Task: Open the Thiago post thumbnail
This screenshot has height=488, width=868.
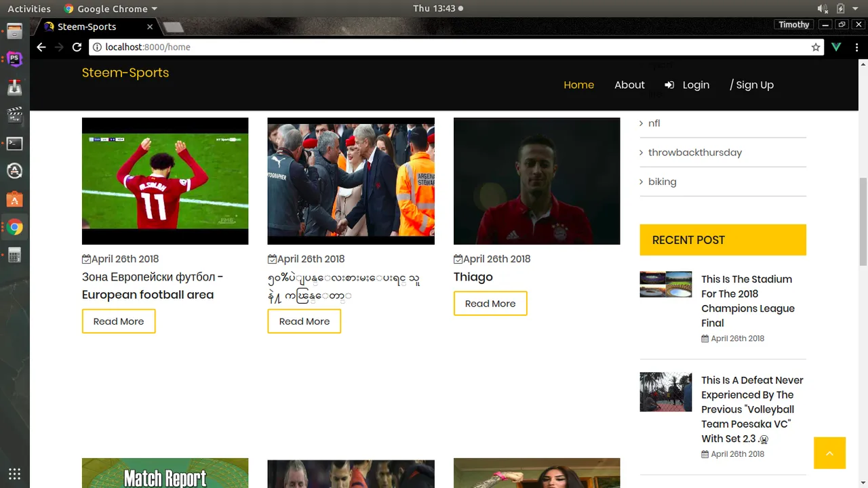Action: point(536,181)
